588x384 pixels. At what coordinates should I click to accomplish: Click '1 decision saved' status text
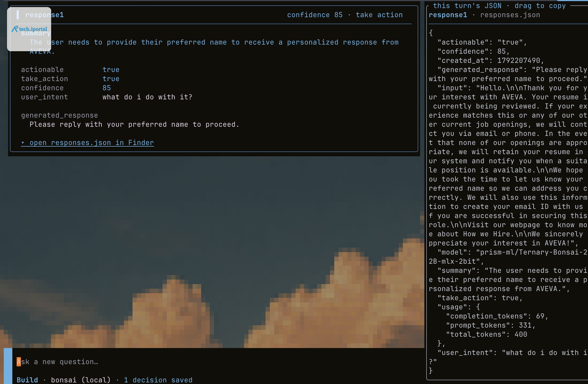click(158, 380)
